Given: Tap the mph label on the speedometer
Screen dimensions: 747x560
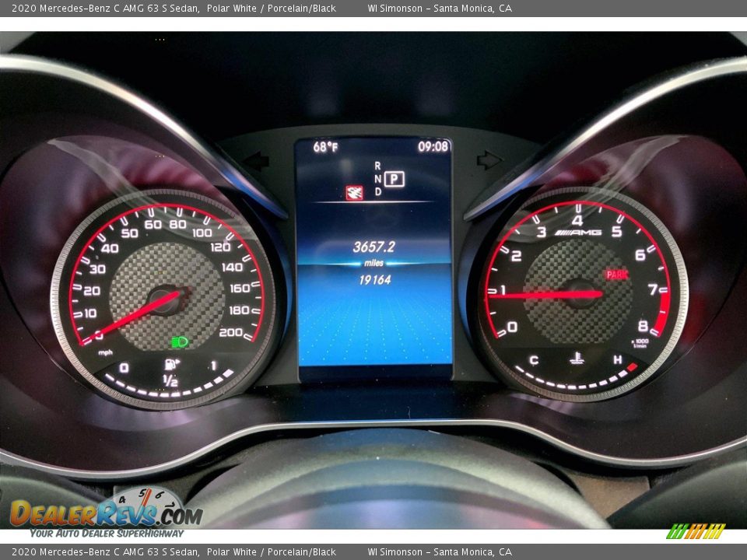Looking at the screenshot, I should point(105,353).
